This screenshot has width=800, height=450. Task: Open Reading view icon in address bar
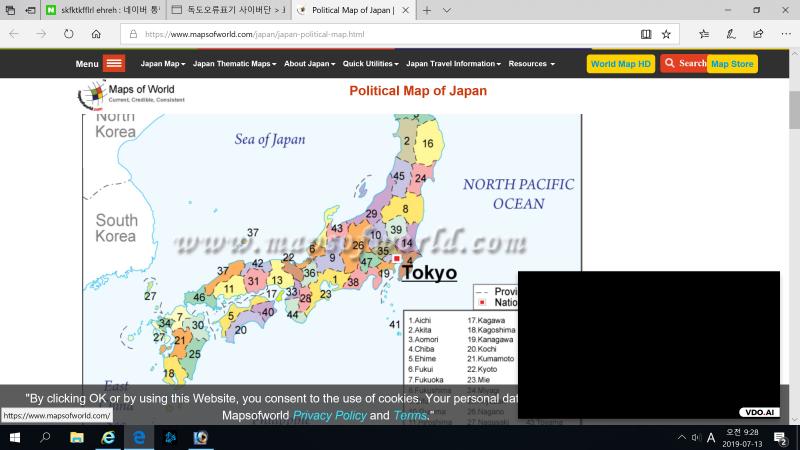[x=646, y=34]
